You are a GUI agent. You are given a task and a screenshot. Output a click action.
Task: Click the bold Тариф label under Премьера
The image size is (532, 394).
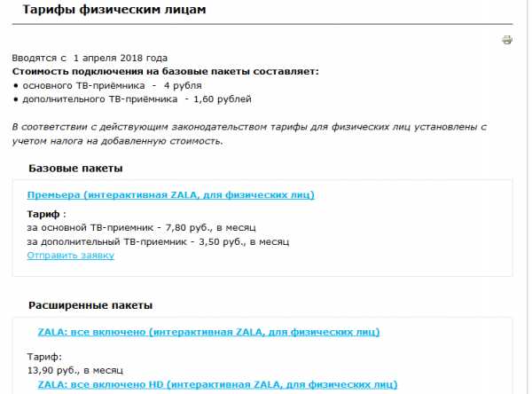click(43, 214)
